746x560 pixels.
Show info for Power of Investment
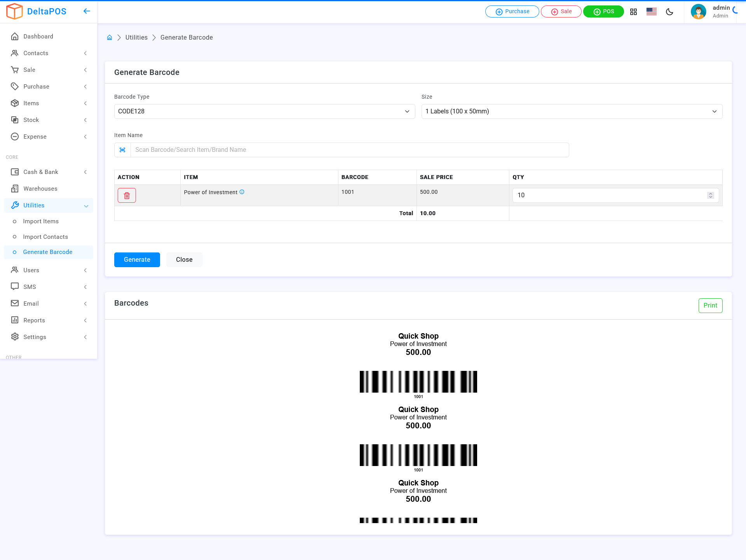coord(242,192)
